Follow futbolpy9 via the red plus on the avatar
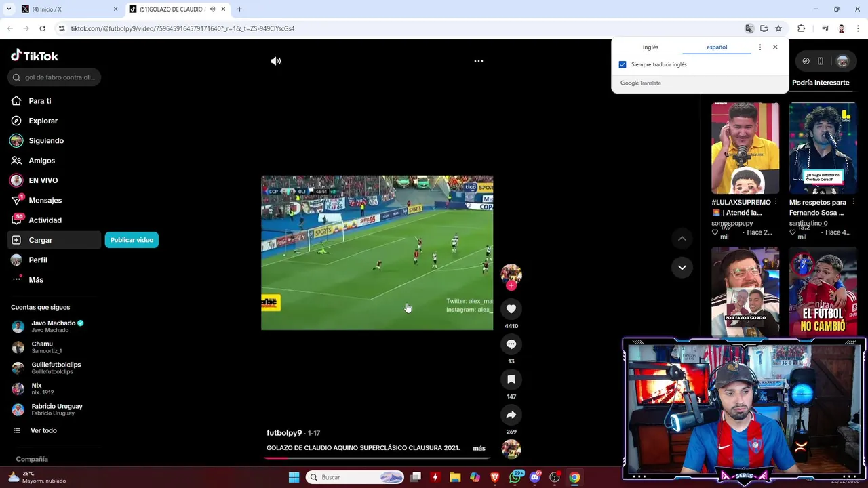 (511, 286)
